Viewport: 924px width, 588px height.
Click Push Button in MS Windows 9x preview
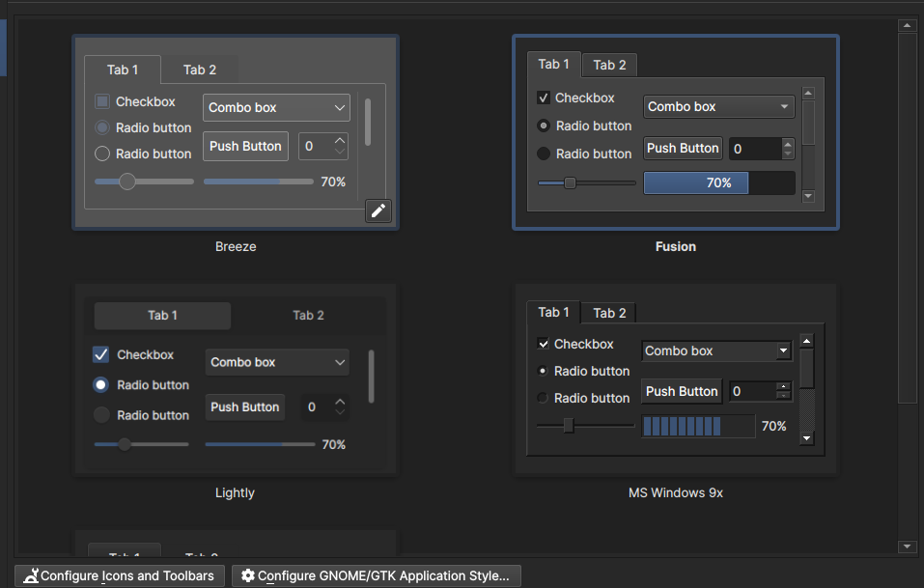pyautogui.click(x=682, y=391)
